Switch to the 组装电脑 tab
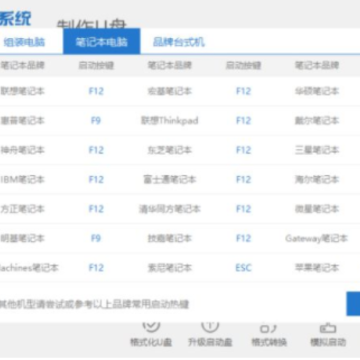The height and width of the screenshot is (360, 360). pyautogui.click(x=24, y=42)
